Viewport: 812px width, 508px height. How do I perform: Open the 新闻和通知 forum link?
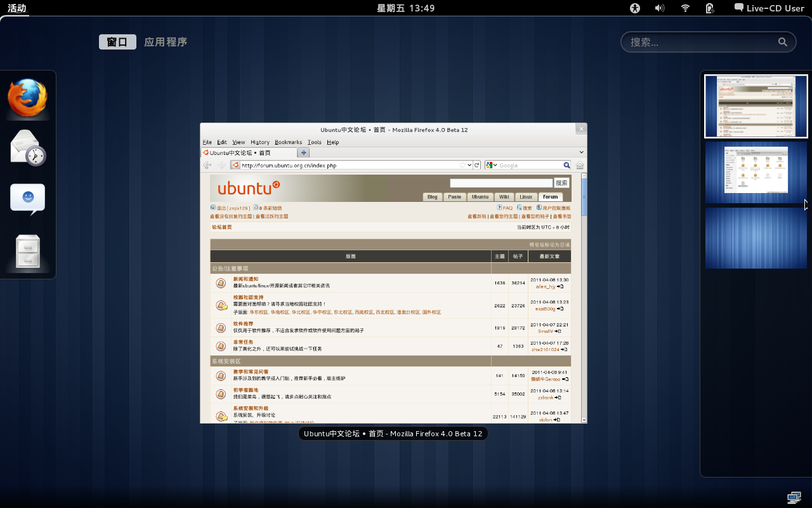coord(246,279)
